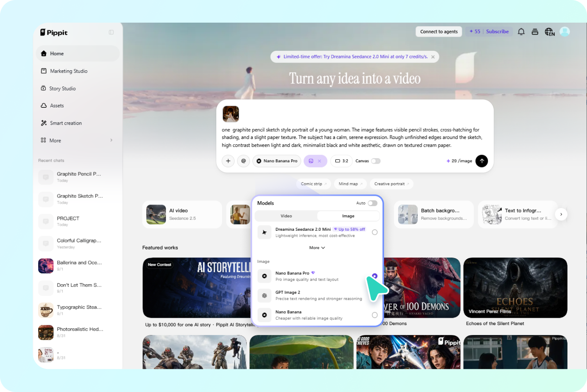
Task: Select the Dreamina Seedance 2.0 Mini radio button
Action: point(375,232)
